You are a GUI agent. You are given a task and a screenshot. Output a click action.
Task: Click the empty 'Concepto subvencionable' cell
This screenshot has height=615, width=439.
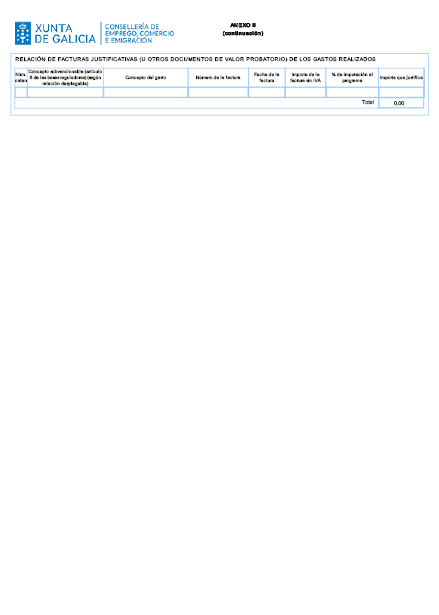click(66, 93)
